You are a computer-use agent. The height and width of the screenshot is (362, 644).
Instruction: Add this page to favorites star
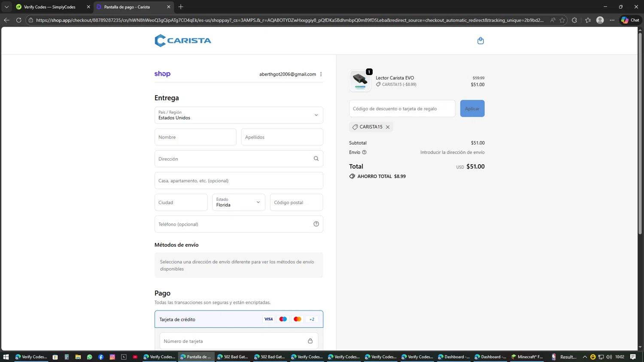coord(562,20)
